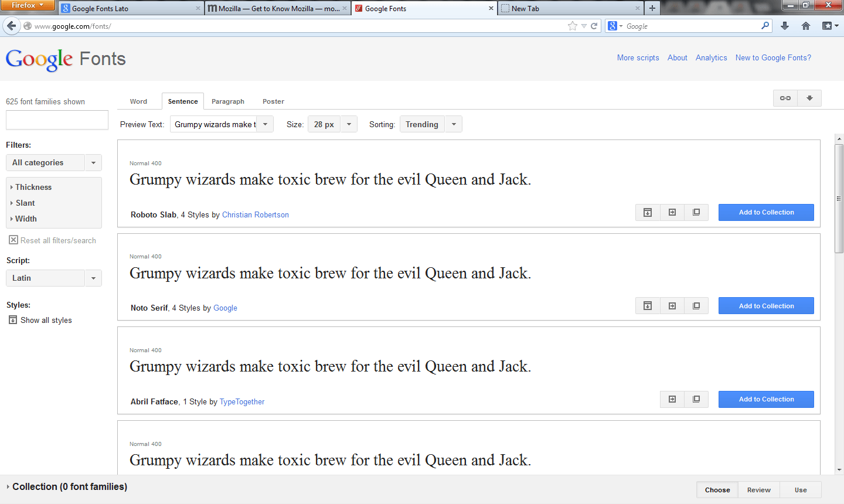Click the scrollbar down arrow
844x504 pixels.
point(839,469)
